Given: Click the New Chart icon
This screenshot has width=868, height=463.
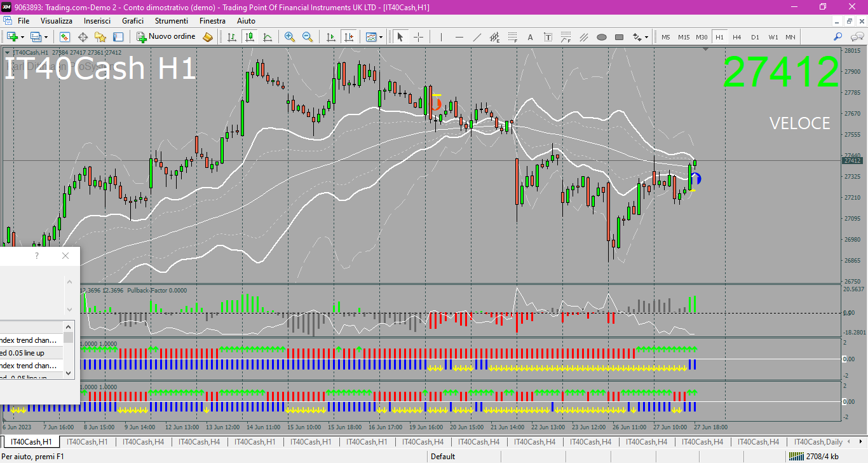Looking at the screenshot, I should pyautogui.click(x=12, y=37).
